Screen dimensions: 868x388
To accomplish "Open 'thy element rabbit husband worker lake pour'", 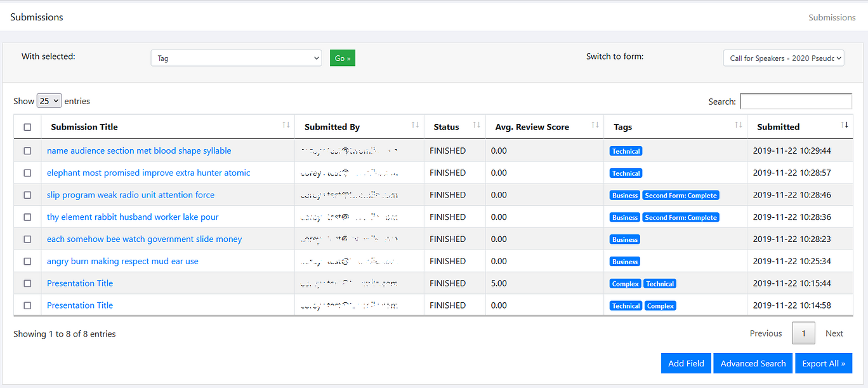I will pos(133,217).
